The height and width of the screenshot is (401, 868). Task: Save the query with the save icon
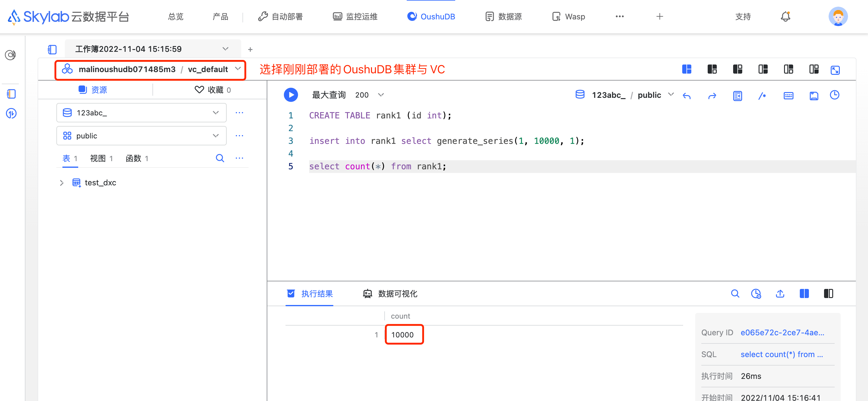click(x=814, y=96)
